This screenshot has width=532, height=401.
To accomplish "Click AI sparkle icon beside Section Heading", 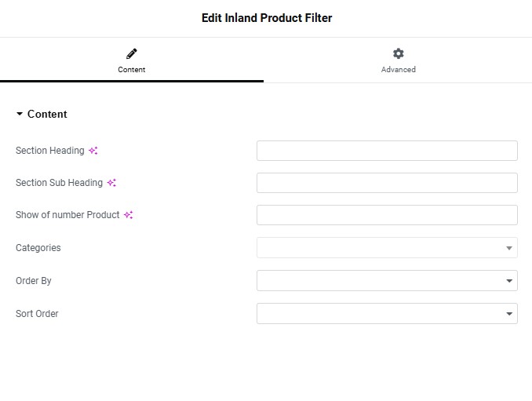I will pyautogui.click(x=93, y=151).
